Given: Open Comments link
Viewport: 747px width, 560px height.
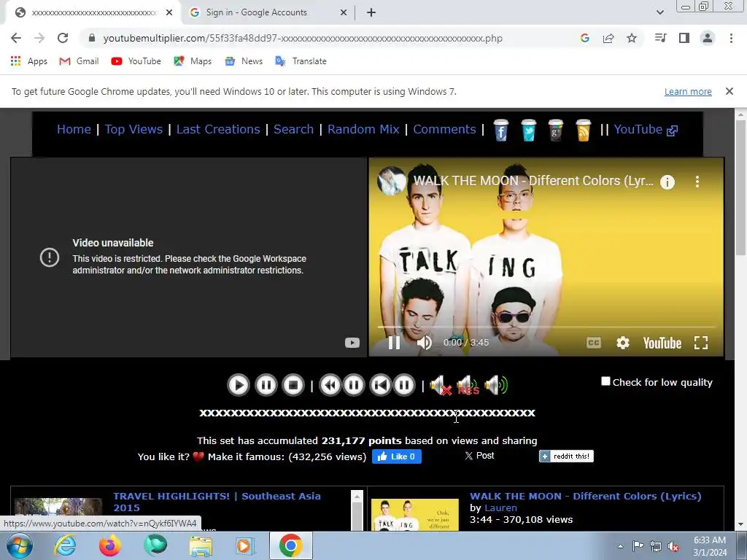Looking at the screenshot, I should tap(444, 129).
